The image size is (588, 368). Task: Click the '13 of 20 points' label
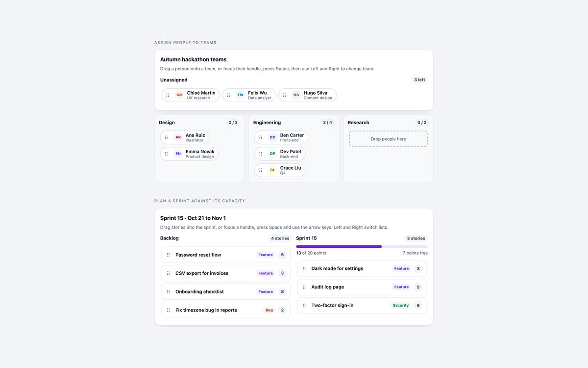(x=311, y=253)
